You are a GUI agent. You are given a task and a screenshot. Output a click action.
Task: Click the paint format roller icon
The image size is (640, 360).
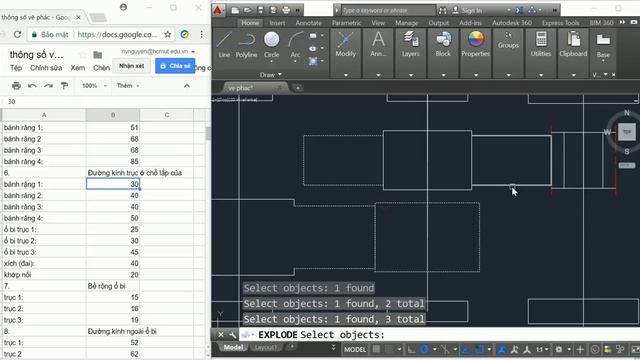[x=64, y=86]
